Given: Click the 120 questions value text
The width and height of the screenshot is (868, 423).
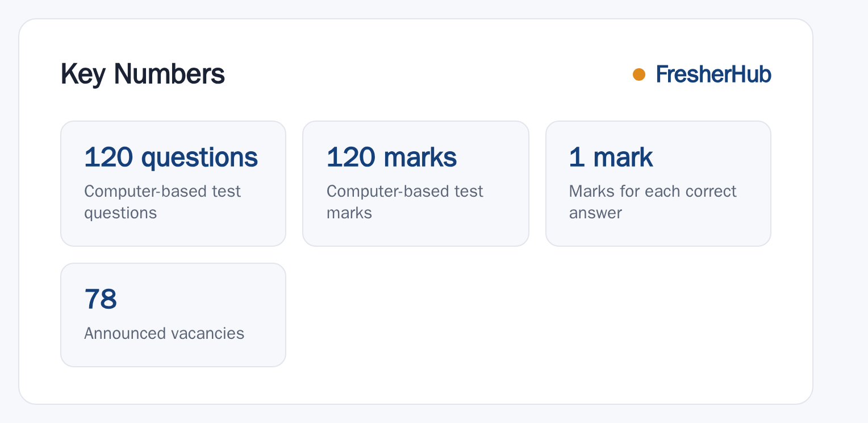Looking at the screenshot, I should pos(171,157).
